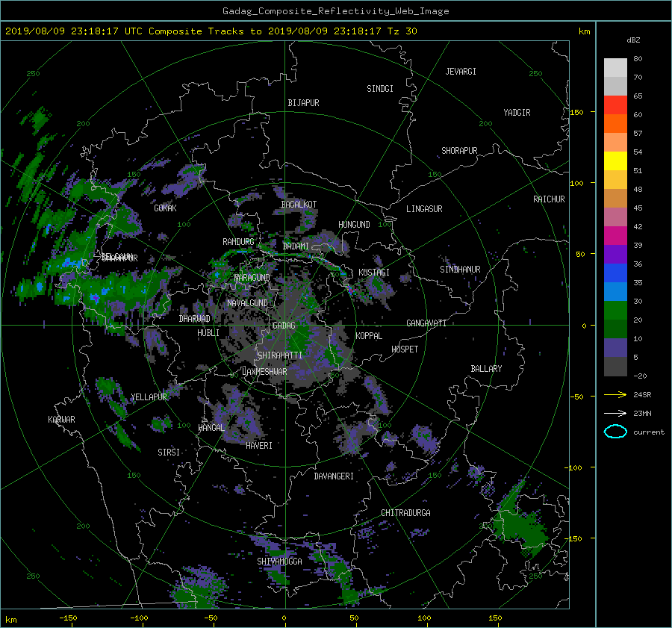Click the SINDHANUR city label
672x628 pixels.
tap(460, 270)
